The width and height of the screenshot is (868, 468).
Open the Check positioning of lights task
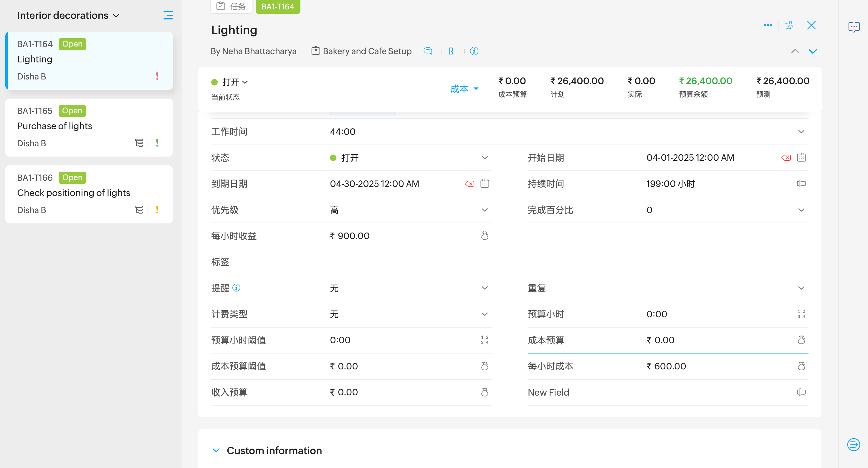point(73,192)
